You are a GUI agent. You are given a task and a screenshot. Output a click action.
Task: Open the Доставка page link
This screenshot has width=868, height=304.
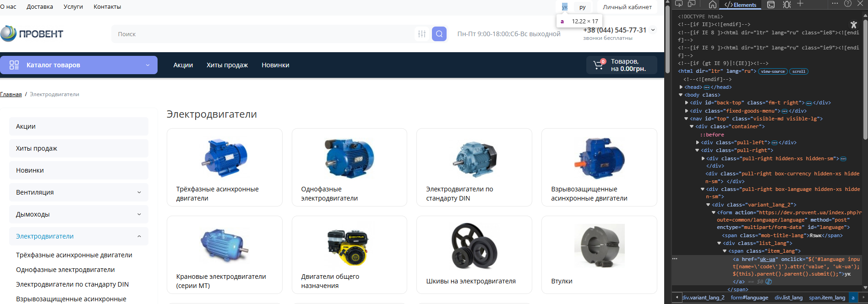tap(40, 7)
